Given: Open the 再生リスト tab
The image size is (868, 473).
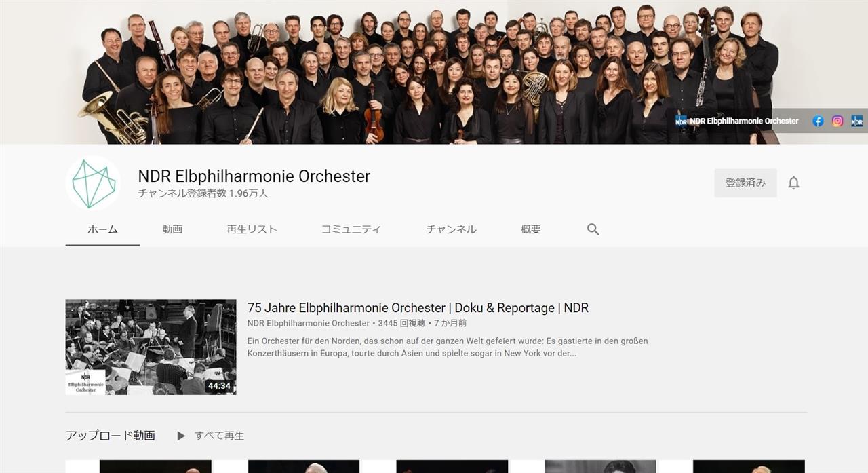Looking at the screenshot, I should point(252,229).
